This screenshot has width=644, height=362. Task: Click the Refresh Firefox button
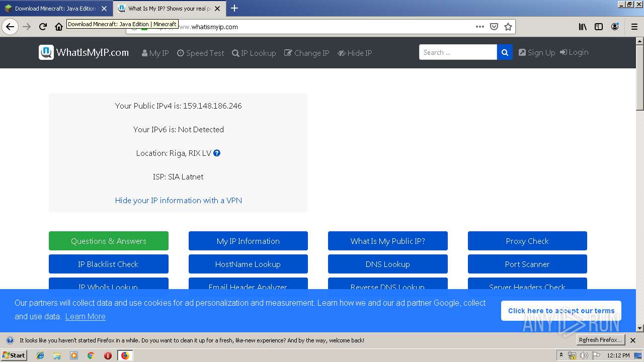point(600,340)
